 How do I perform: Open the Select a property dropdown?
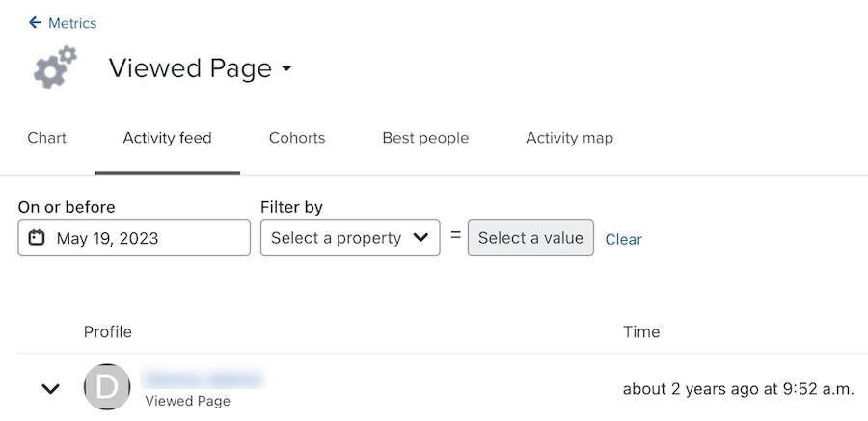[349, 238]
